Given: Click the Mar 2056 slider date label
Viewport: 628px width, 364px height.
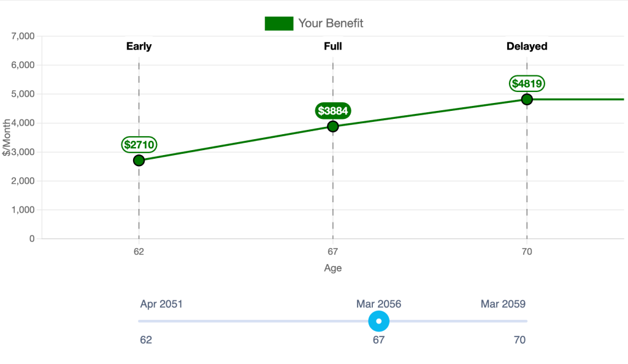Looking at the screenshot, I should 378,304.
